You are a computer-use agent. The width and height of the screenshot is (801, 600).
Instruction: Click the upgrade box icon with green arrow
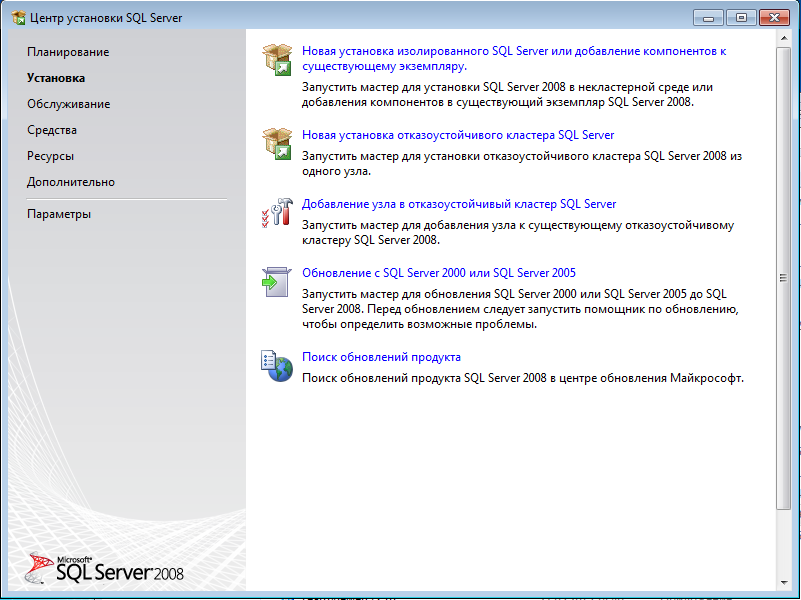tap(276, 282)
